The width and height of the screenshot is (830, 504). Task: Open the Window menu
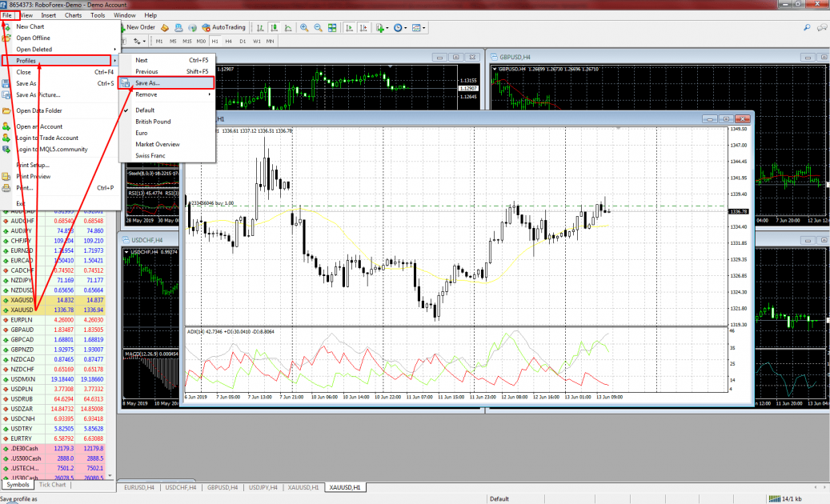point(124,15)
